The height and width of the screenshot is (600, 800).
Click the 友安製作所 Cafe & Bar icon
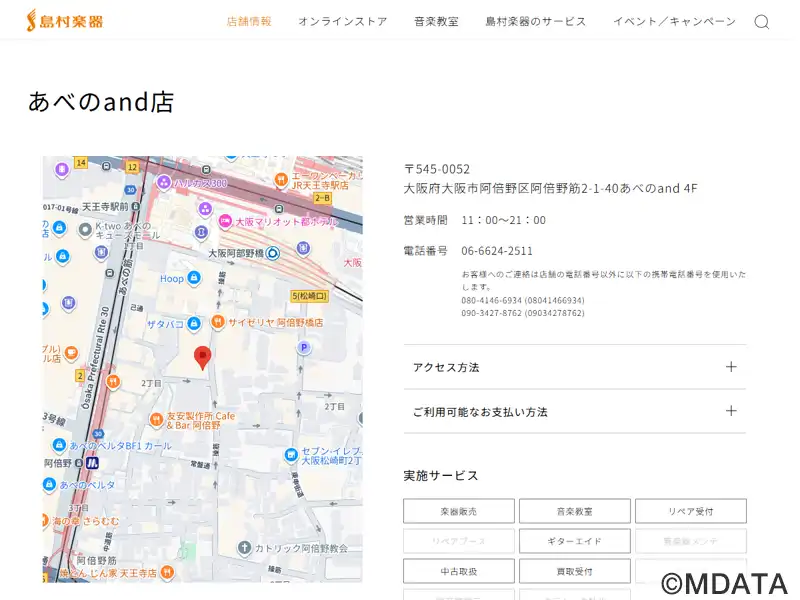pyautogui.click(x=156, y=419)
